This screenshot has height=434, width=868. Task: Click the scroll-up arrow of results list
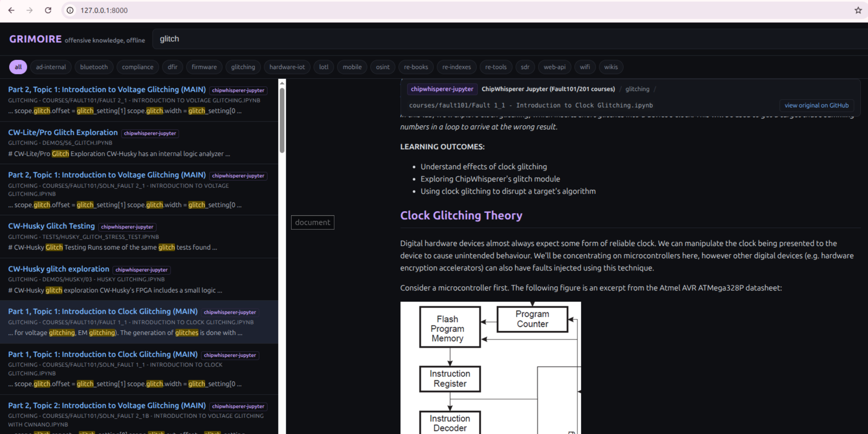click(x=282, y=83)
